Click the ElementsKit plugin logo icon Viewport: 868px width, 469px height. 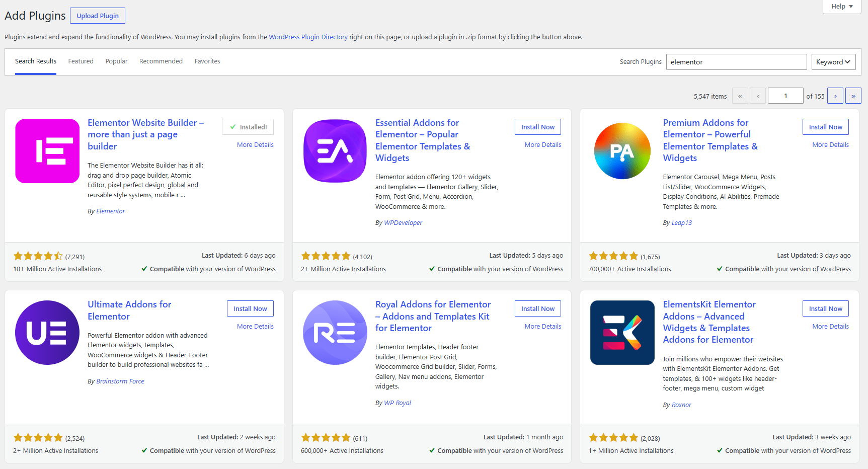pos(622,333)
